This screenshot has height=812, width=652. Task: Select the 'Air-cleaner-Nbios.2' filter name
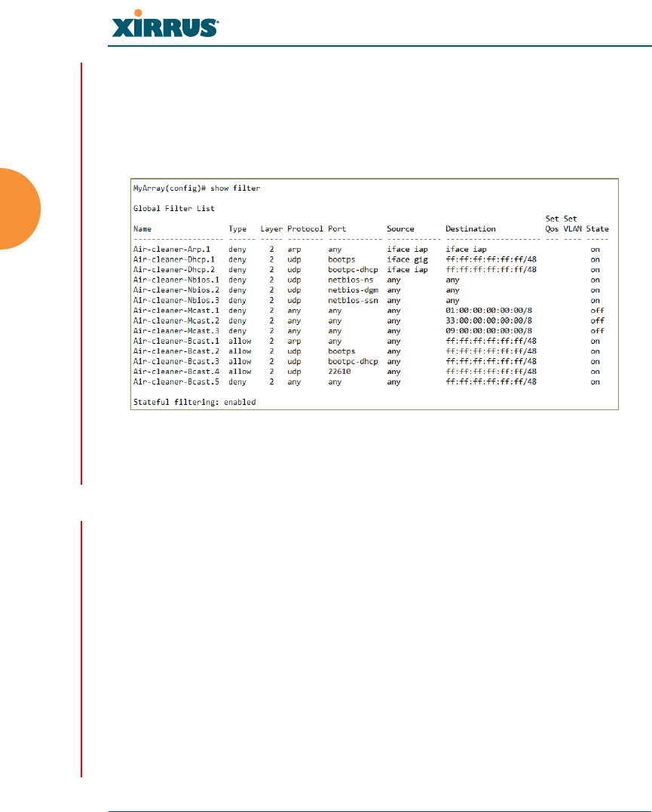click(x=176, y=290)
